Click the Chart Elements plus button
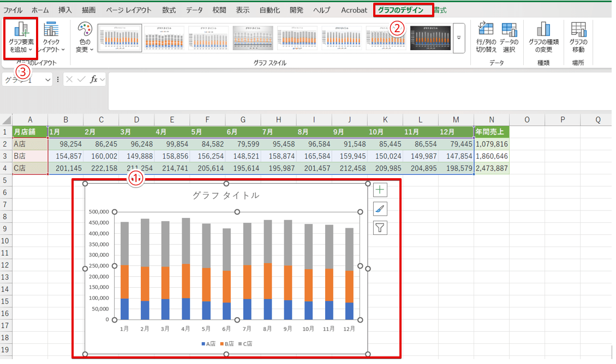Viewport: 616px width, 364px height. 380,190
